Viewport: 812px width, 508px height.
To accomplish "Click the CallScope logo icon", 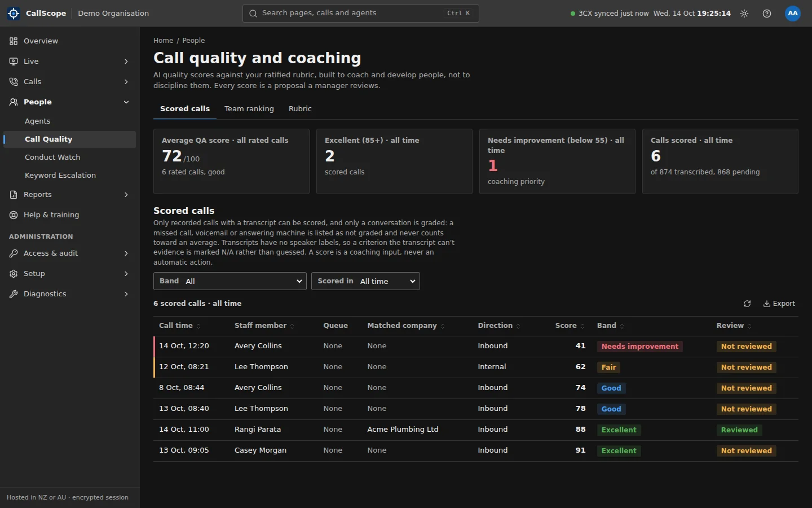I will [x=14, y=13].
